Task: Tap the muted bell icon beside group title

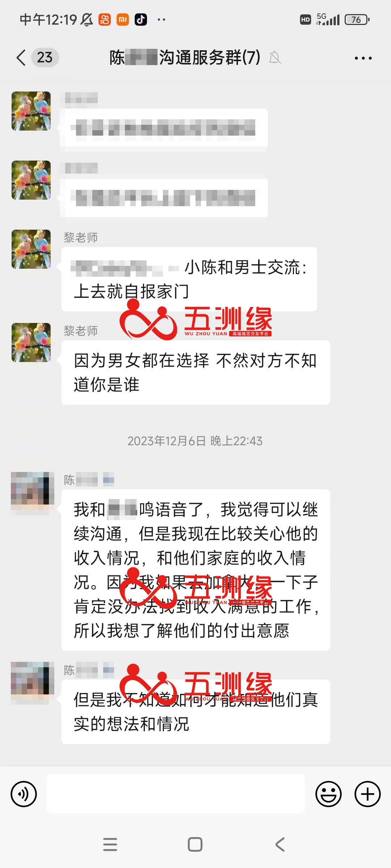Action: coord(275,58)
